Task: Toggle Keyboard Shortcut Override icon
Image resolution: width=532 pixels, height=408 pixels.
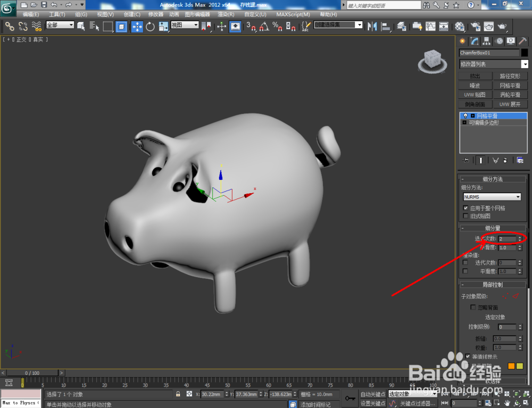Action: (x=235, y=26)
